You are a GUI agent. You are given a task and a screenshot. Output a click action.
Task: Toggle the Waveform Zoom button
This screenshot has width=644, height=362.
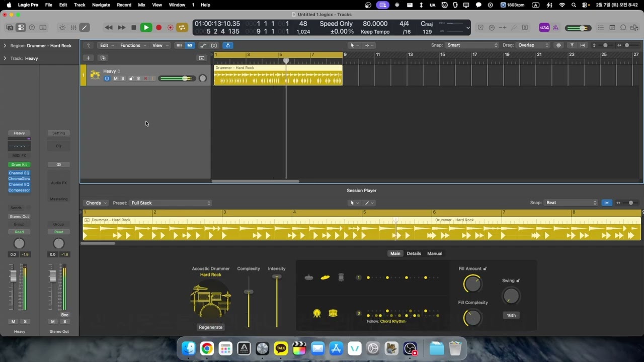tap(558, 45)
